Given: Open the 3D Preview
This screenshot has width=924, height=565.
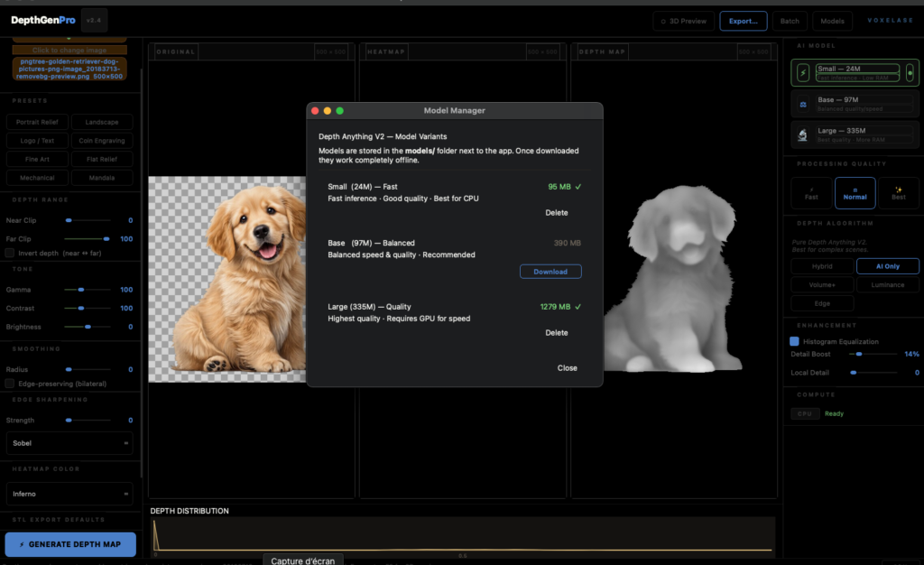Looking at the screenshot, I should pos(682,20).
